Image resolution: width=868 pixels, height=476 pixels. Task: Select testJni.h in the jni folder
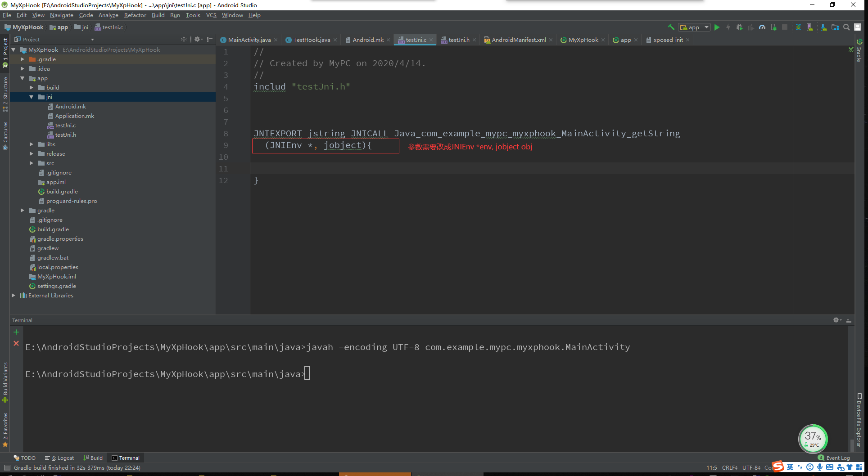66,135
